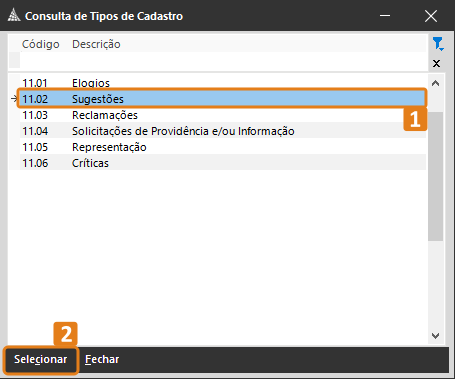
Task: Highlight the 11.06 Críticas row
Action: click(x=223, y=163)
